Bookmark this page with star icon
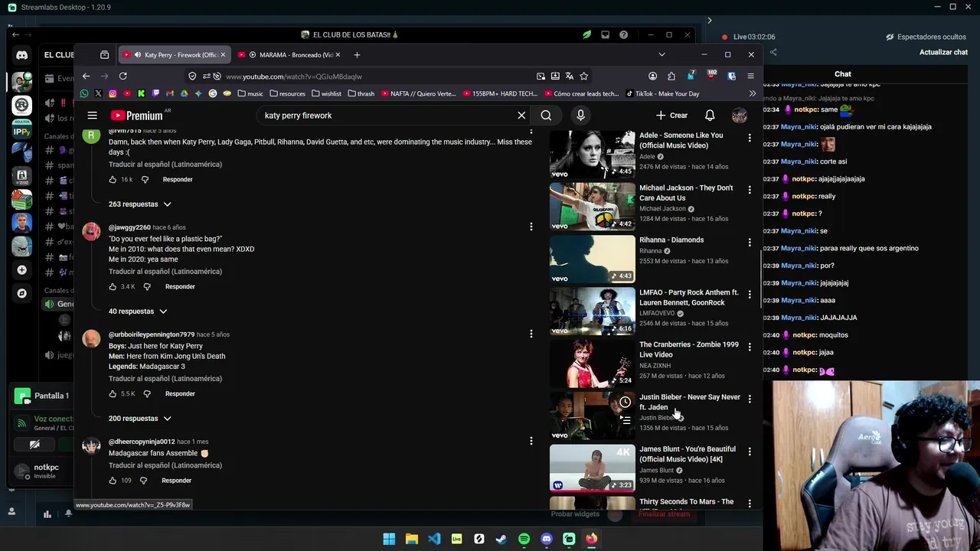980x551 pixels. pos(583,76)
